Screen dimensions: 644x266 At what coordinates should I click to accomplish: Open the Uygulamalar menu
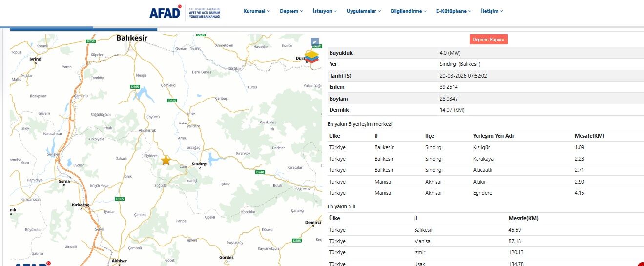click(364, 11)
